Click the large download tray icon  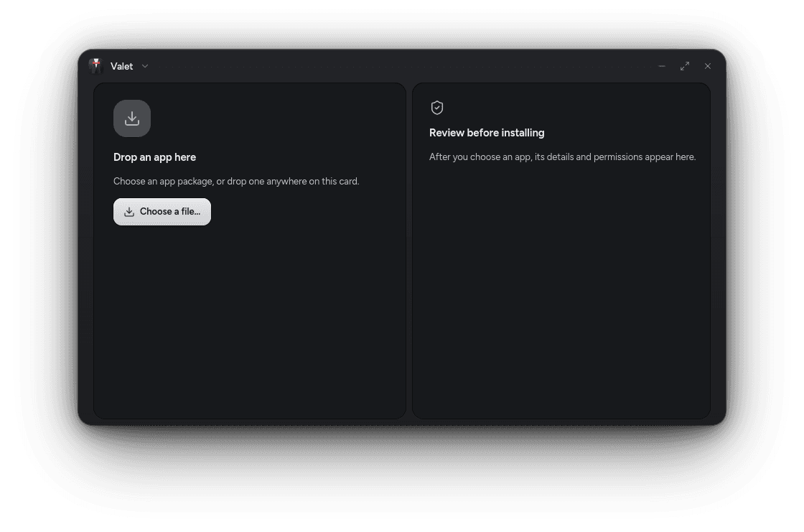coord(132,118)
